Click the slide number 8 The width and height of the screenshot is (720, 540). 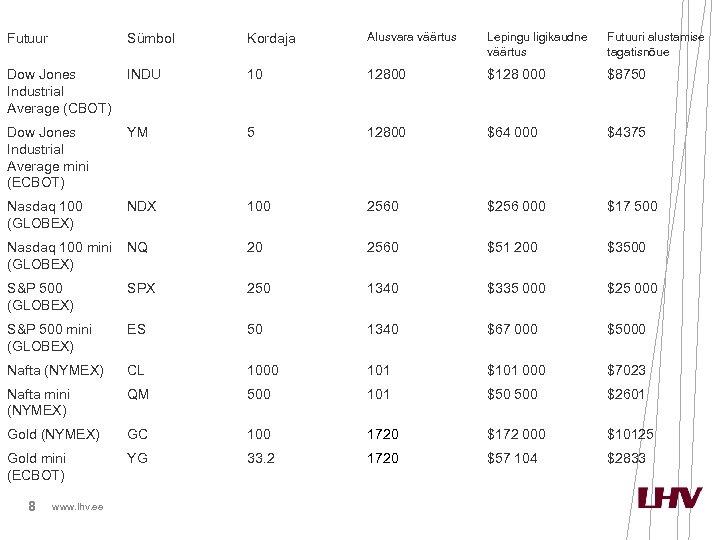pos(32,507)
